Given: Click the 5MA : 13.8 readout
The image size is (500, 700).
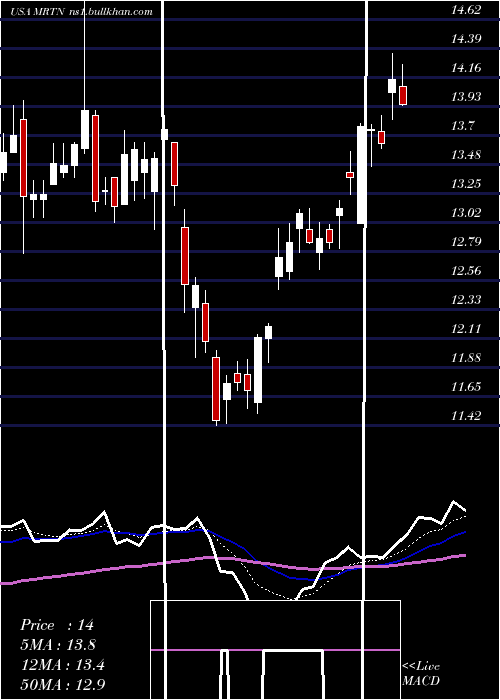Looking at the screenshot, I should click(58, 645).
